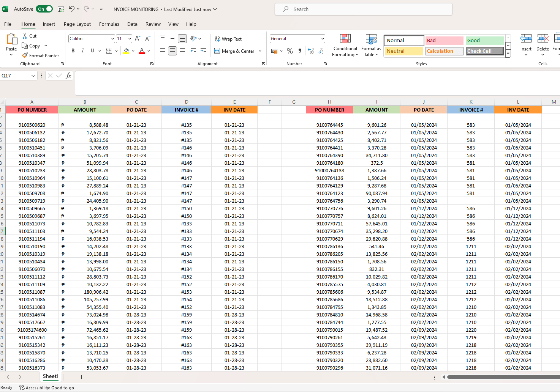Toggle Bold formatting
Screen dimensions: 560x392
(73, 51)
